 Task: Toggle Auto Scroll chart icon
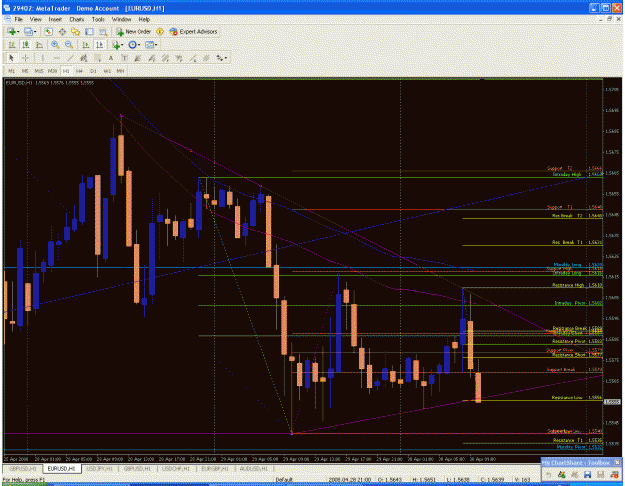pyautogui.click(x=86, y=45)
